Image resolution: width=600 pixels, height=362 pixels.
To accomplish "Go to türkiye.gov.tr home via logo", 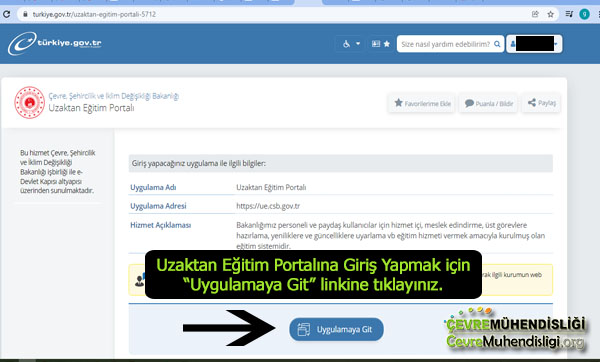I will pos(55,44).
